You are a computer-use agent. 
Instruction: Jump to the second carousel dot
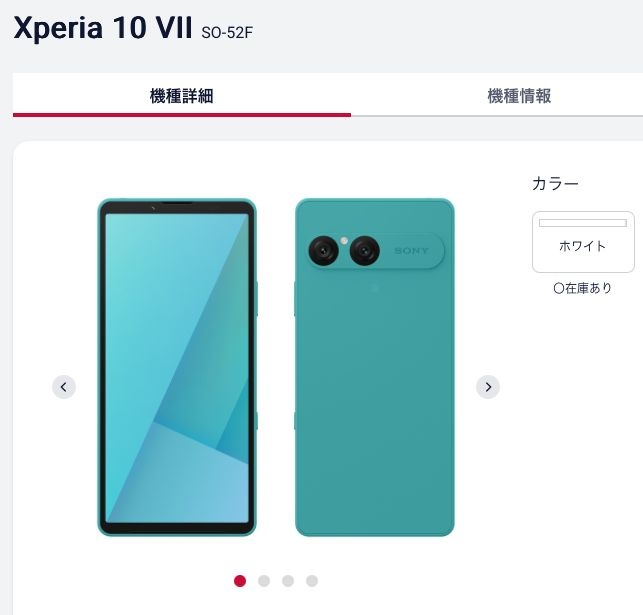pyautogui.click(x=264, y=581)
